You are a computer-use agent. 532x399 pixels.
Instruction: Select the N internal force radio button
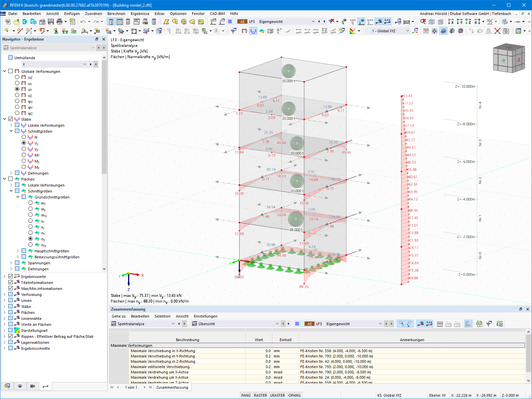(24, 137)
